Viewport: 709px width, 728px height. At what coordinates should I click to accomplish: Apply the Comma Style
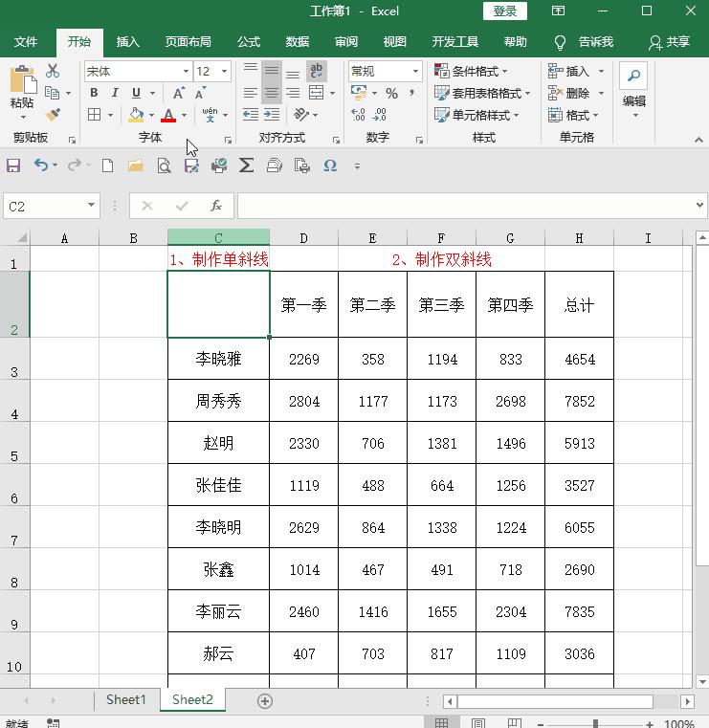(x=411, y=93)
